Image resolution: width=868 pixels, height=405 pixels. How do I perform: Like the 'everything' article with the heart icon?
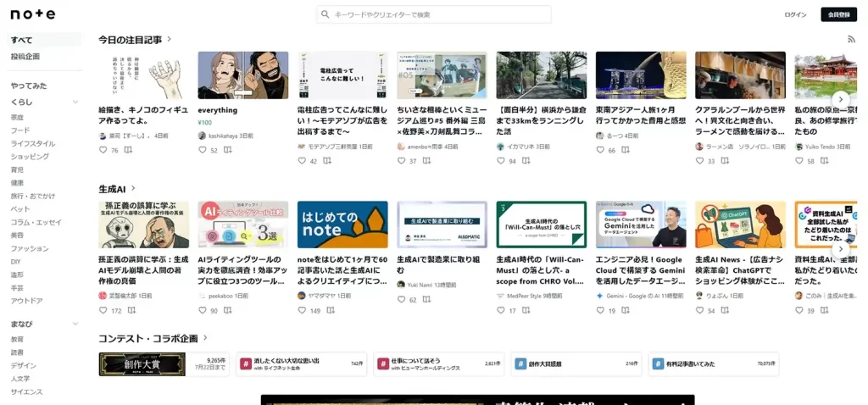203,150
